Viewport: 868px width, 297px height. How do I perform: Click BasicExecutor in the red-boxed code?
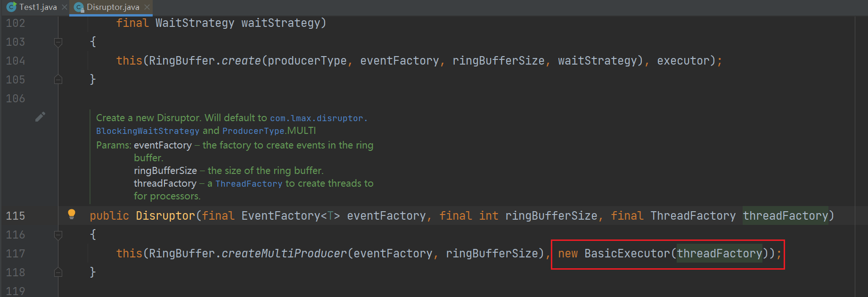pyautogui.click(x=627, y=254)
